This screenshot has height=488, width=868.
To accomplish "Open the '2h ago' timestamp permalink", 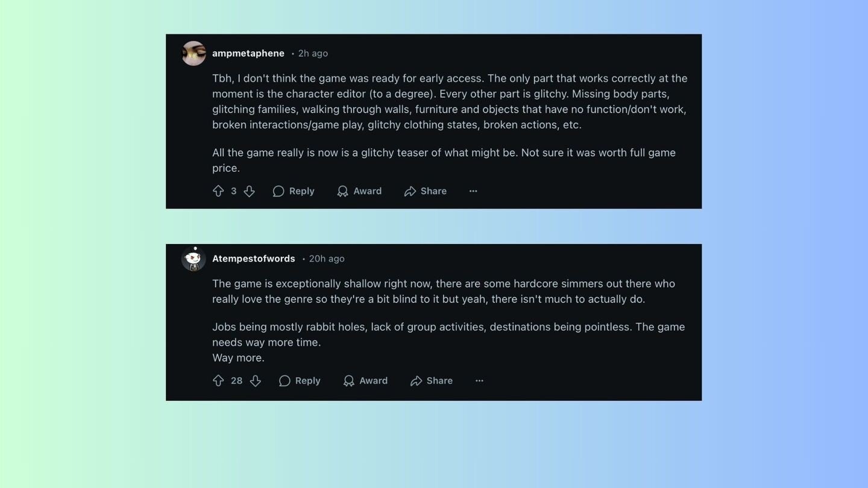I will [313, 53].
